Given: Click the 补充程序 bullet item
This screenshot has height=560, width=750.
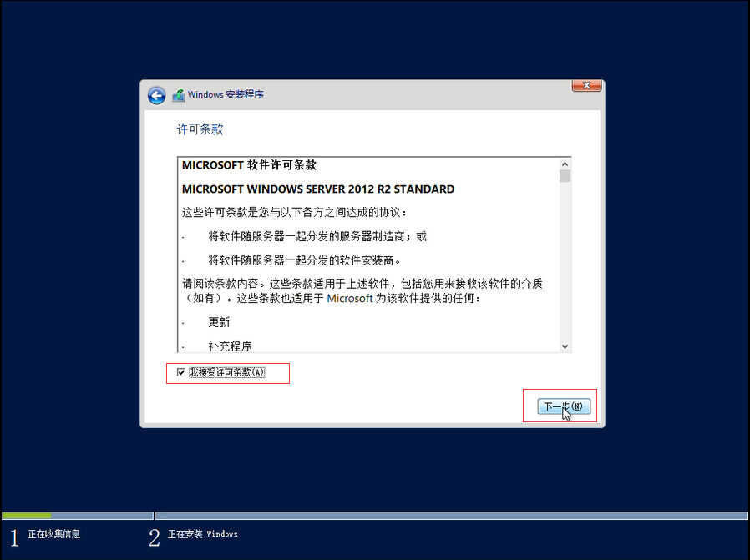Looking at the screenshot, I should (230, 346).
